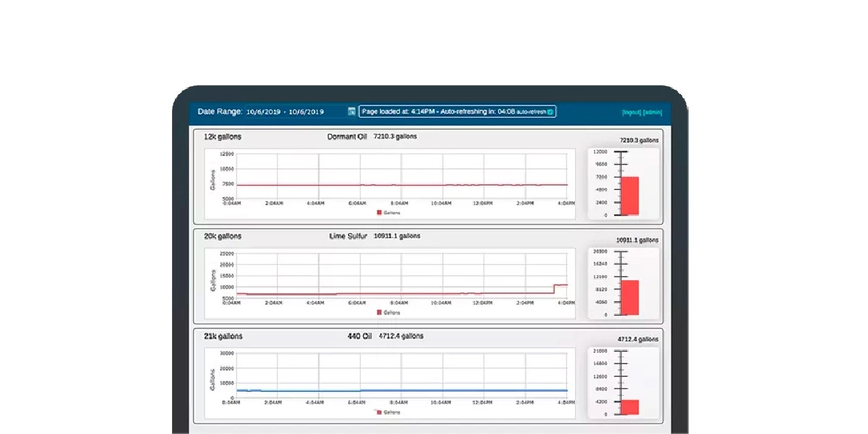Screen dimensions: 868x434
Task: Toggle the auto-refresh checkbox
Action: click(550, 112)
